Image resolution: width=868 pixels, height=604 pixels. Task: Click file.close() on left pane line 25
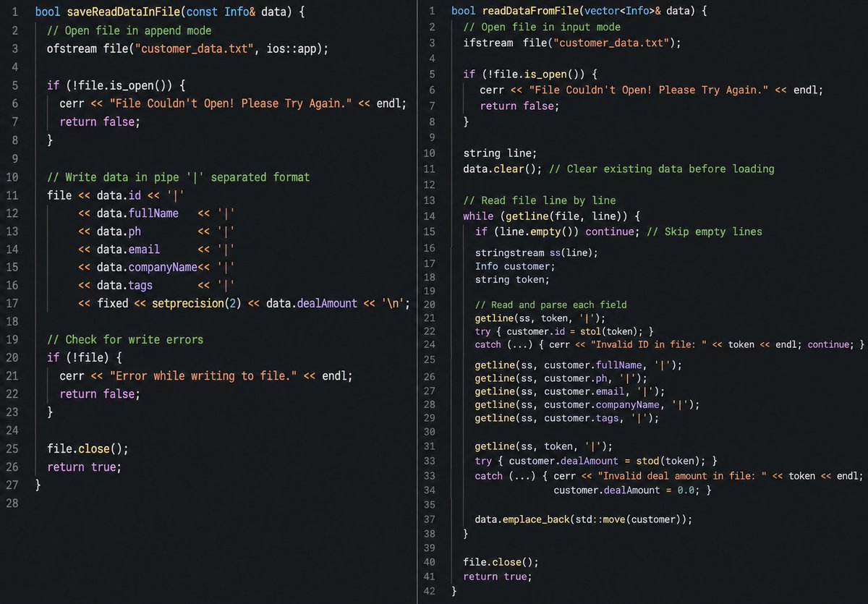88,448
